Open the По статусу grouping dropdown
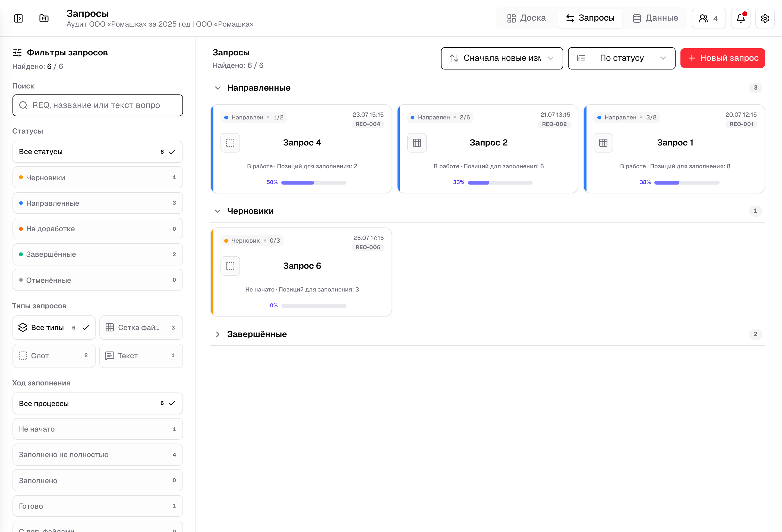The image size is (782, 532). (x=622, y=58)
